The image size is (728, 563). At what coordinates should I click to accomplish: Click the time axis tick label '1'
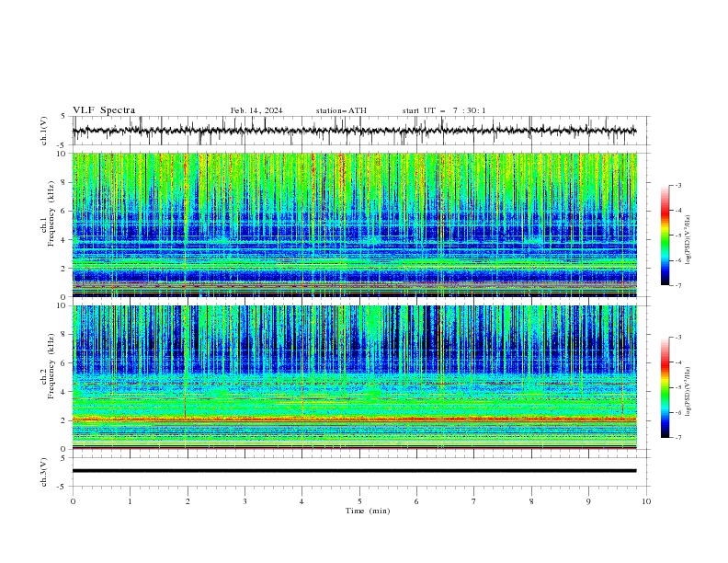(x=130, y=501)
